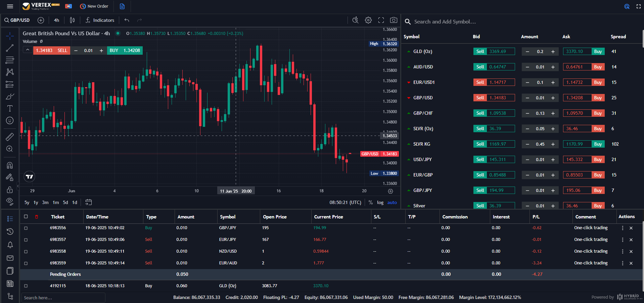Click the trend line drawing tool

pos(10,48)
